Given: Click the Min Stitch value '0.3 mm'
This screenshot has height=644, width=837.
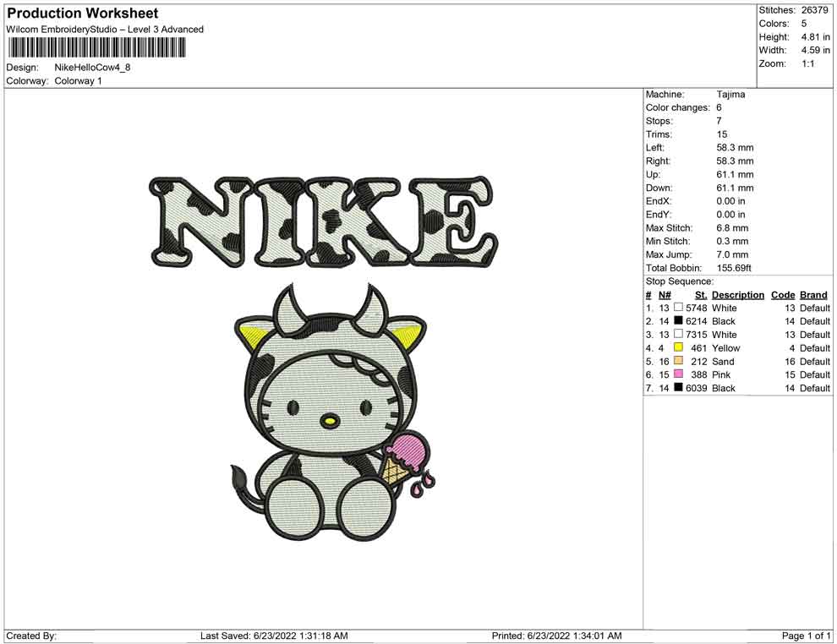Looking at the screenshot, I should click(x=732, y=241).
